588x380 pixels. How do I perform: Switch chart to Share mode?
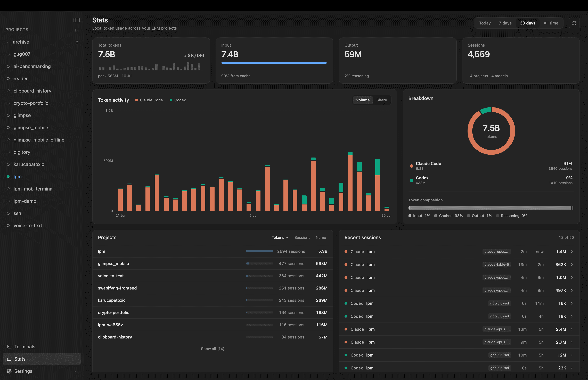[381, 100]
